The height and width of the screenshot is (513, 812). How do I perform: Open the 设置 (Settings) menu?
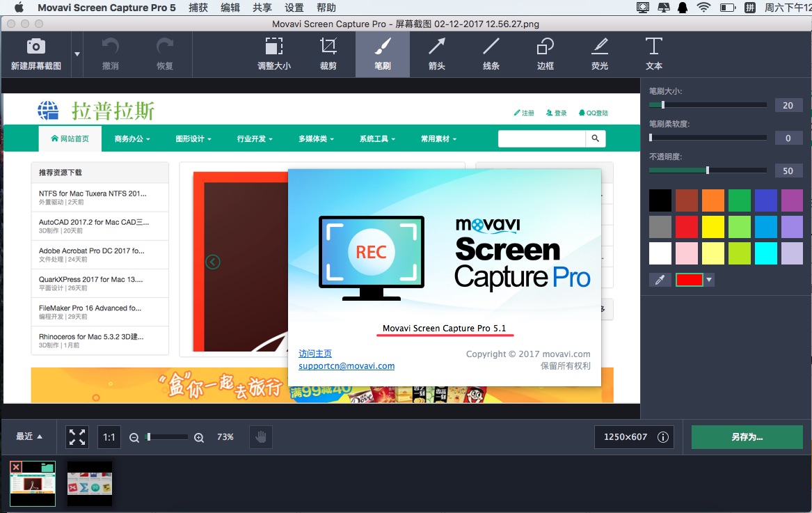[x=294, y=8]
